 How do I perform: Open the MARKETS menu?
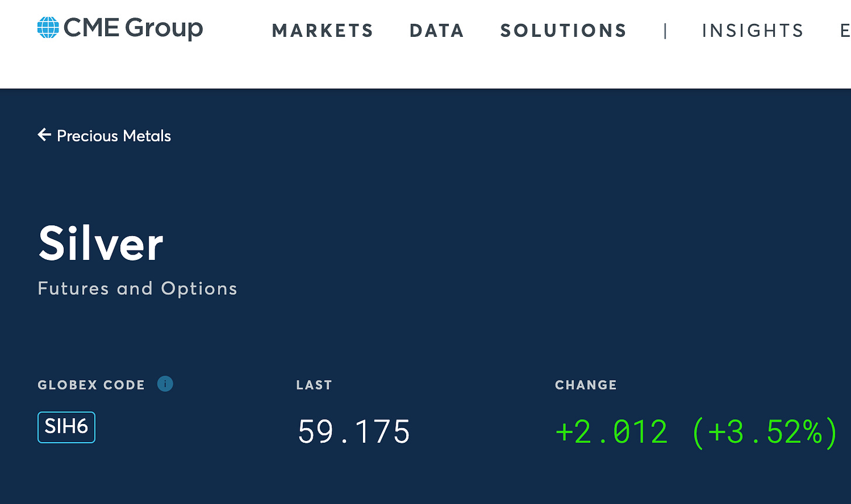pyautogui.click(x=323, y=31)
